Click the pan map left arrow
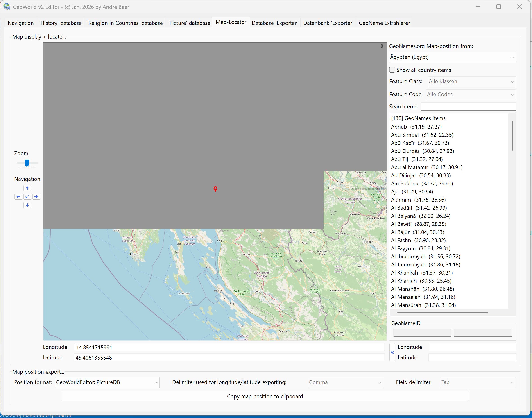 18,197
